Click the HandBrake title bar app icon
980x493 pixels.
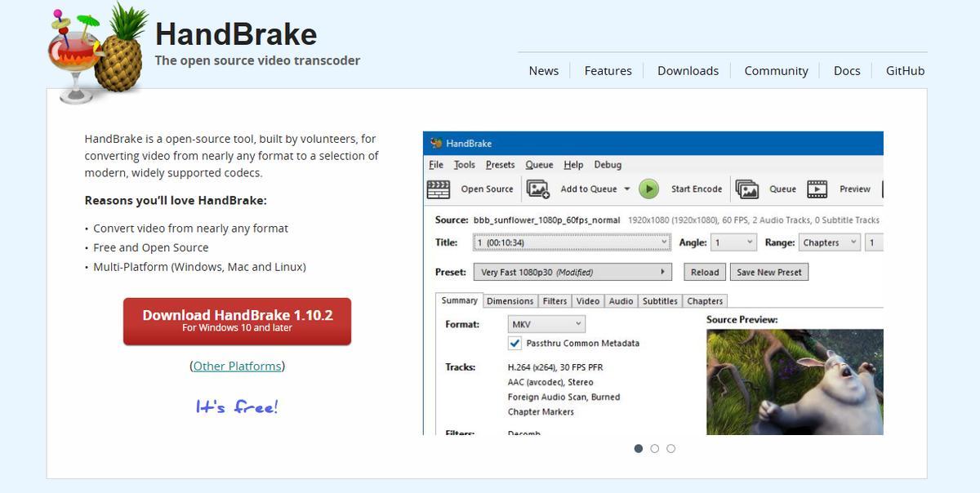(435, 144)
